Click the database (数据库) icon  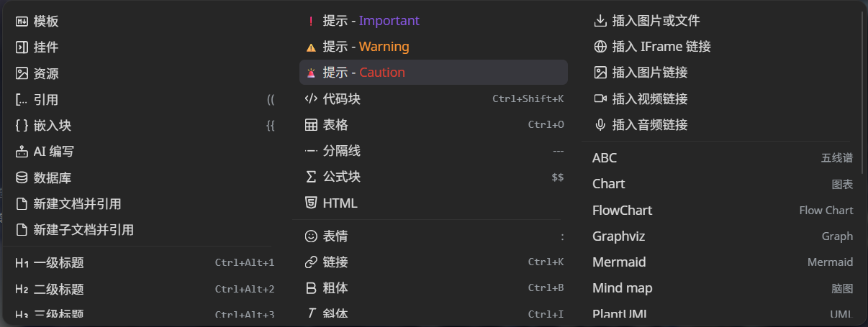22,178
